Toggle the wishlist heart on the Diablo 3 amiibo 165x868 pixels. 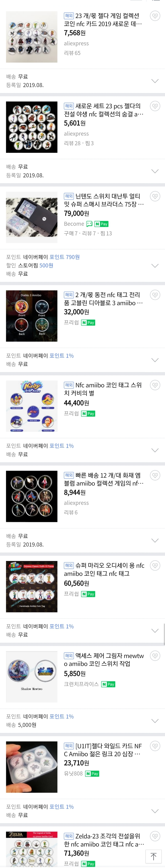pos(155,294)
